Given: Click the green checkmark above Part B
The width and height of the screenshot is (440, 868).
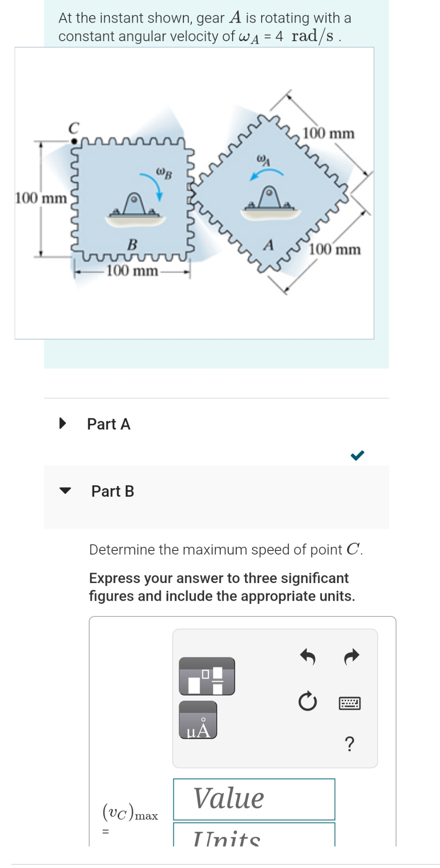Looking at the screenshot, I should pos(358,455).
